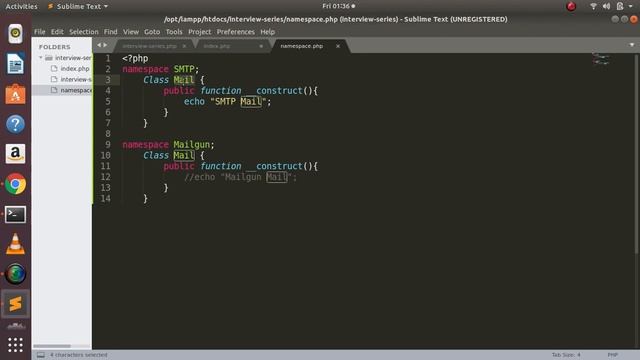Click the red recording indicator icon
This screenshot has height=360, width=640.
click(x=571, y=6)
